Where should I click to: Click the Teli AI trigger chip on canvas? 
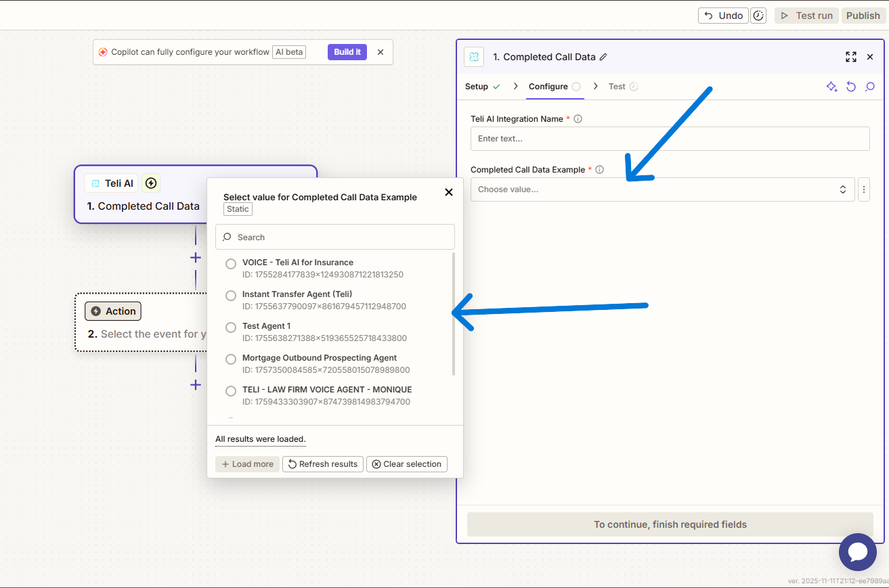[112, 183]
